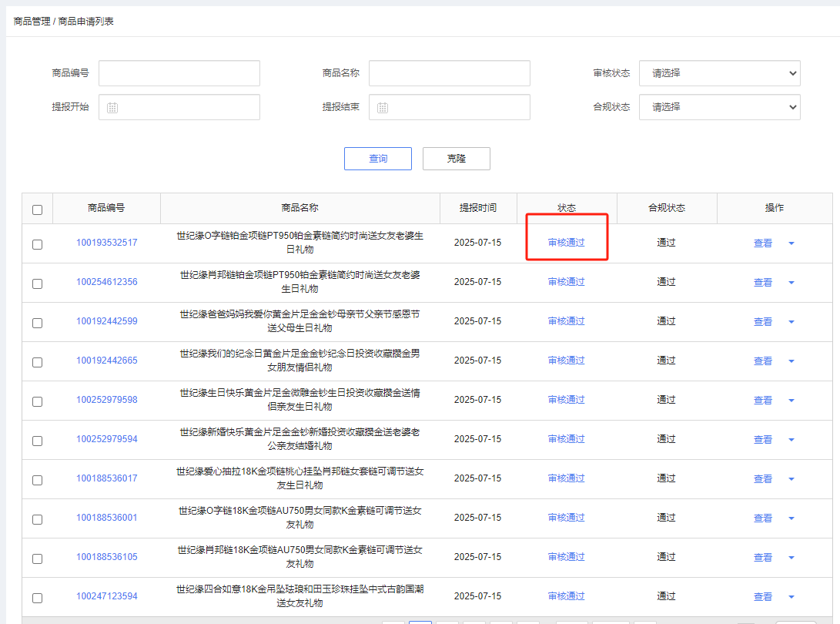840x624 pixels.
Task: Click the 克隆 button
Action: (x=456, y=159)
